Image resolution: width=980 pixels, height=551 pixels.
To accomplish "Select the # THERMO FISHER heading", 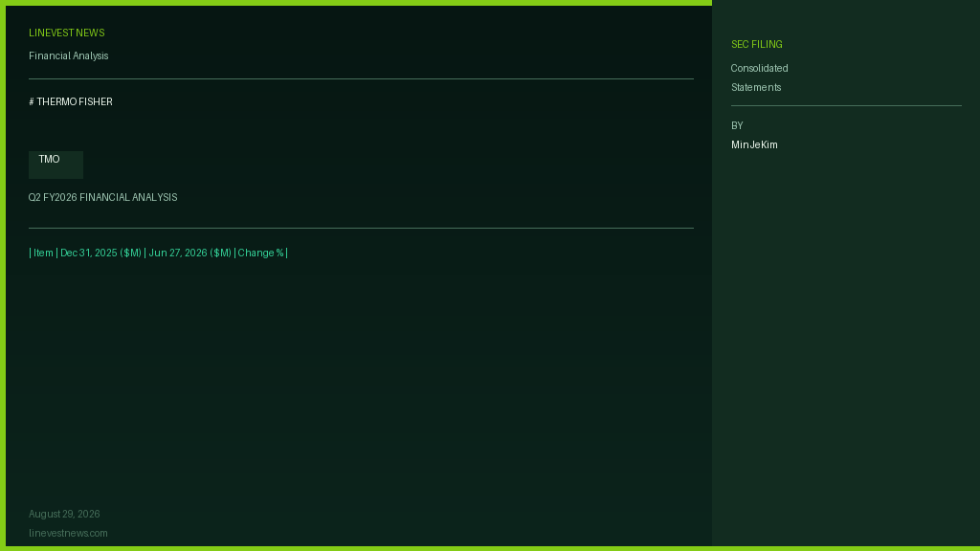I will tap(71, 101).
